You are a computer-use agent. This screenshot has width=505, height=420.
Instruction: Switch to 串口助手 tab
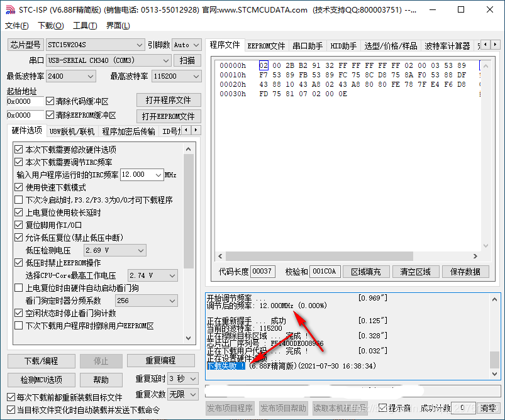click(308, 46)
